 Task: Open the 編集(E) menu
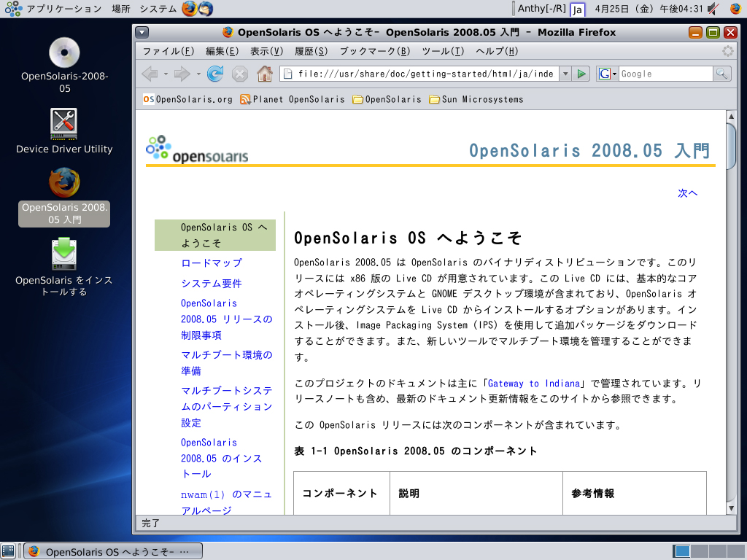click(222, 51)
